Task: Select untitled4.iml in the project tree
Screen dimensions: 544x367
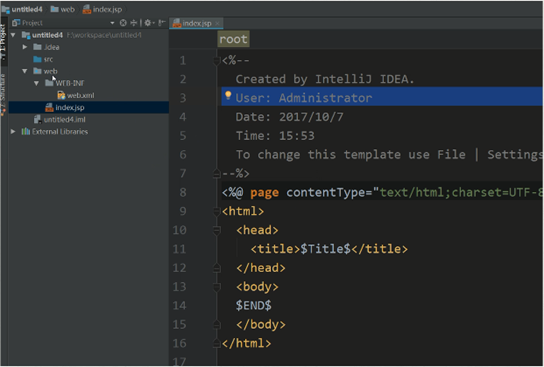Action: pyautogui.click(x=65, y=119)
